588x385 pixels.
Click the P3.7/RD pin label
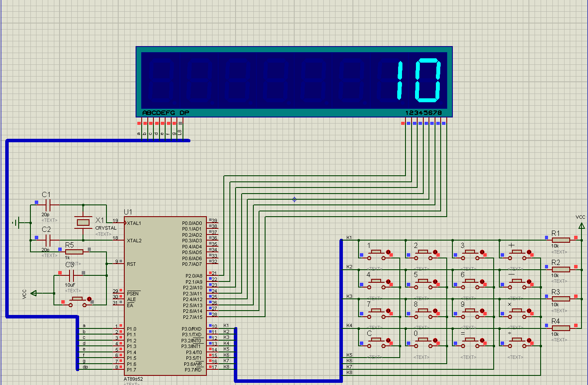click(193, 370)
